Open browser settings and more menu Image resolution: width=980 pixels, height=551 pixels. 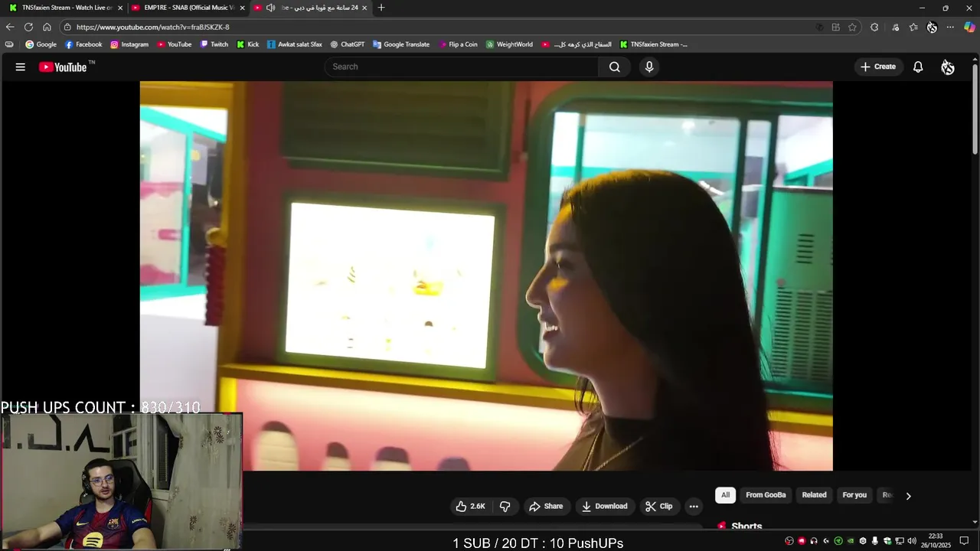(x=950, y=27)
